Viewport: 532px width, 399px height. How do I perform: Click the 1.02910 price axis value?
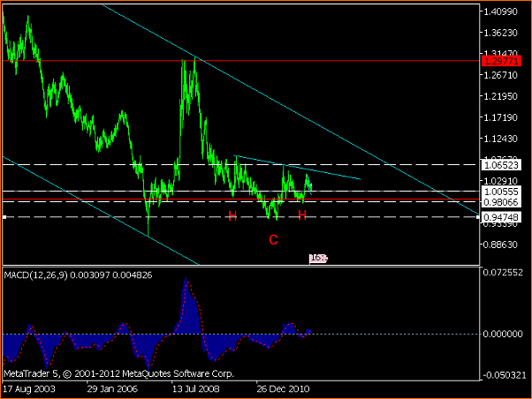point(500,181)
